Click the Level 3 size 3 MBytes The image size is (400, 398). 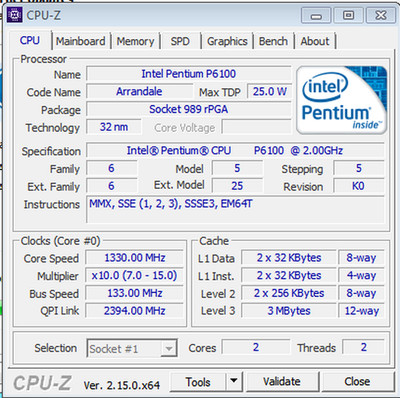[x=289, y=311]
